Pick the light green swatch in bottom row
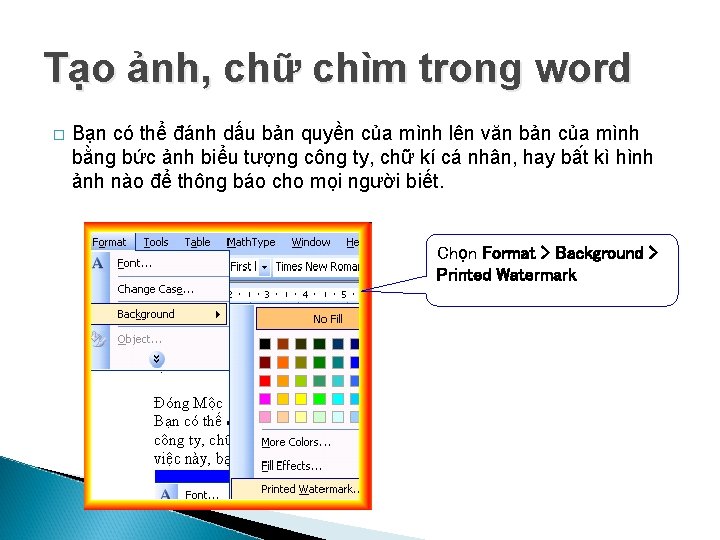The width and height of the screenshot is (720, 540). 319,417
